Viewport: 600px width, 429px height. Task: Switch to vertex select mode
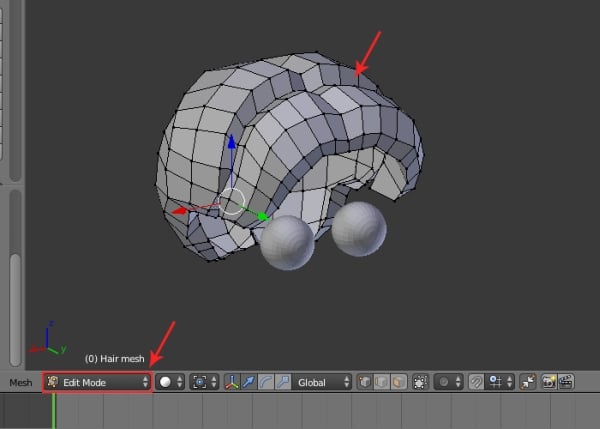point(367,382)
